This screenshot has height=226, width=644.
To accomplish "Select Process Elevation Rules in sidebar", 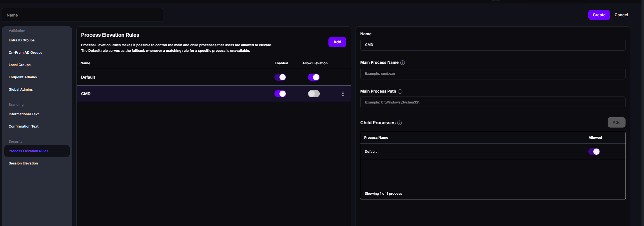I will [x=37, y=151].
